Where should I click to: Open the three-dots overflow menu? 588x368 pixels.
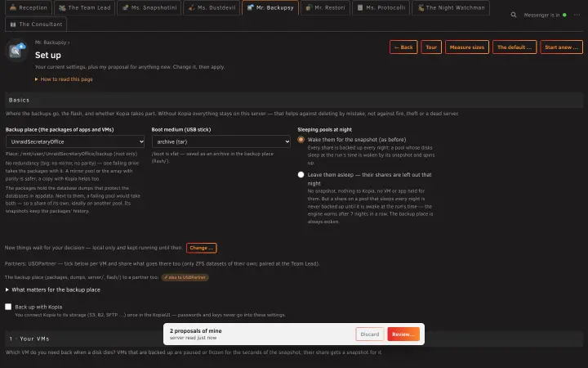click(x=577, y=15)
